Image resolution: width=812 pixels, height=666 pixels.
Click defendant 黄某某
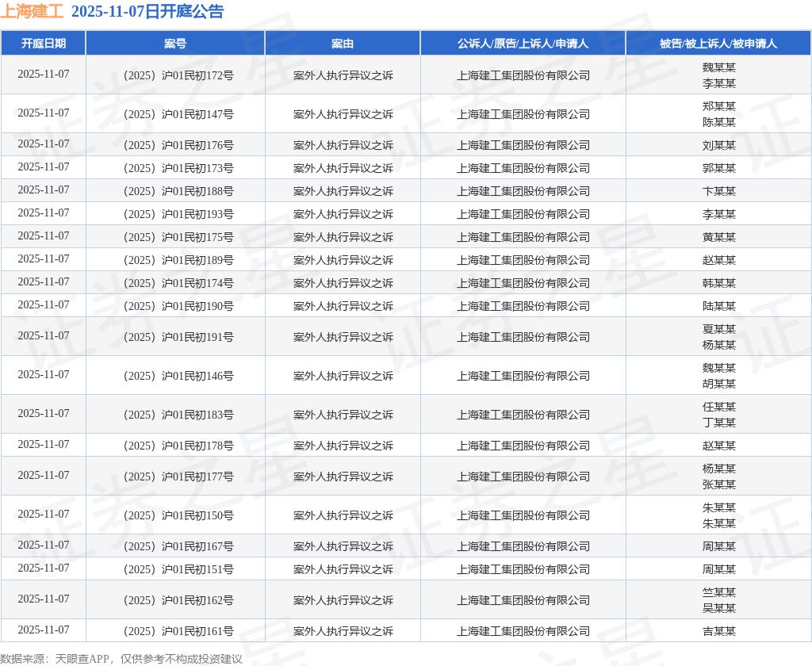[x=718, y=237]
